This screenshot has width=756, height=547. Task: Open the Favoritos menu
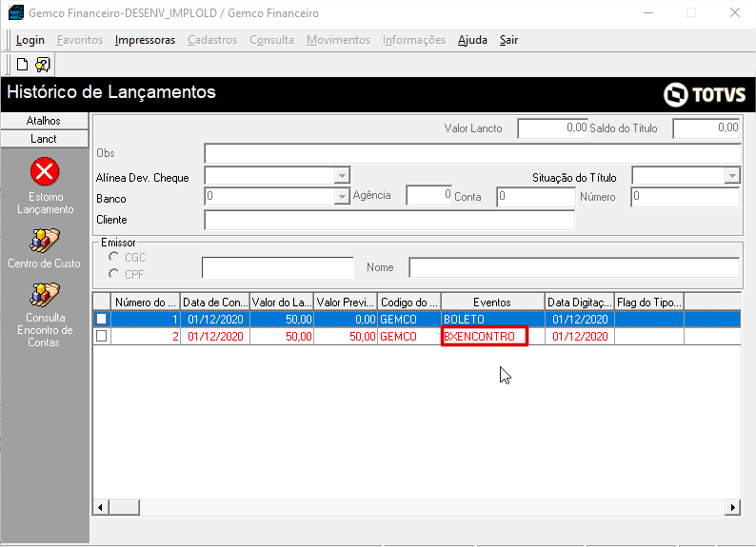(80, 40)
